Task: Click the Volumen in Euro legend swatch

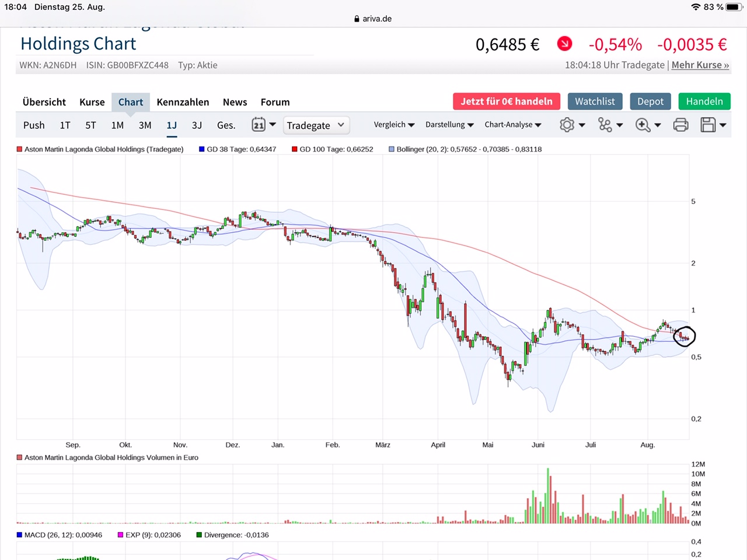Action: (20, 458)
